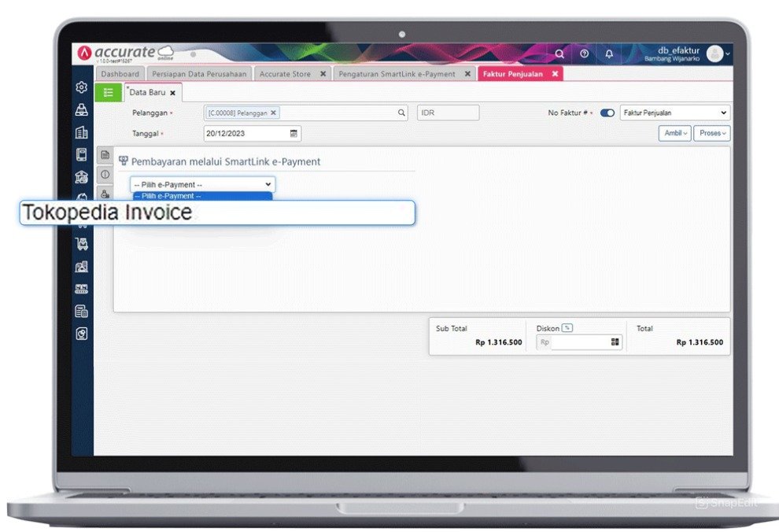The image size is (779, 532).
Task: Switch to the Dashboard tab
Action: tap(120, 73)
